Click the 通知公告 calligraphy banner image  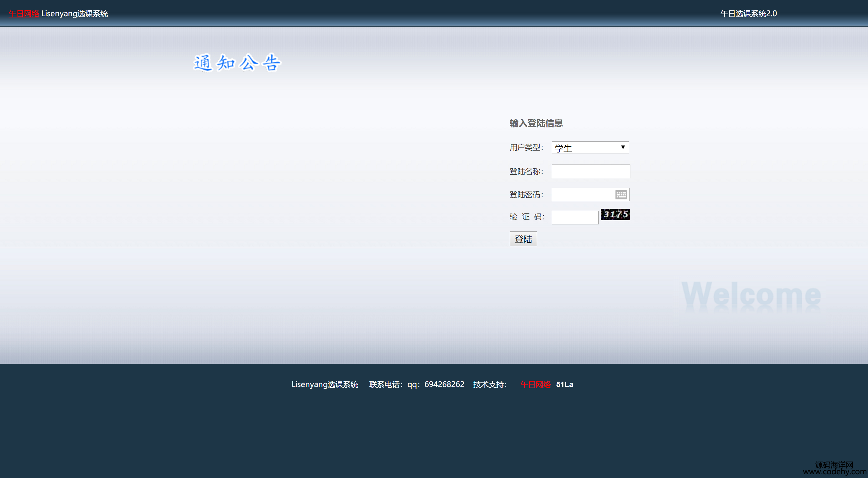[x=237, y=63]
